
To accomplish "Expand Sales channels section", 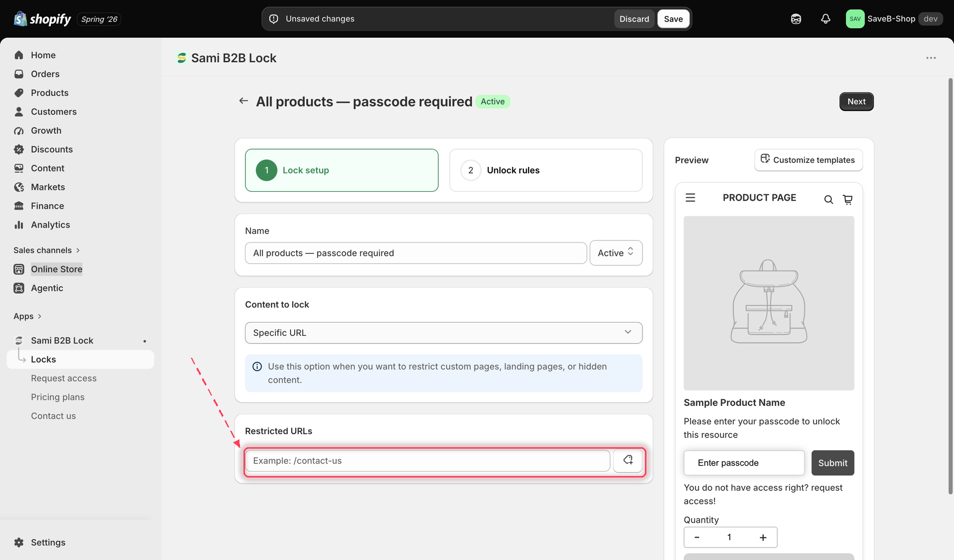I will (x=47, y=250).
